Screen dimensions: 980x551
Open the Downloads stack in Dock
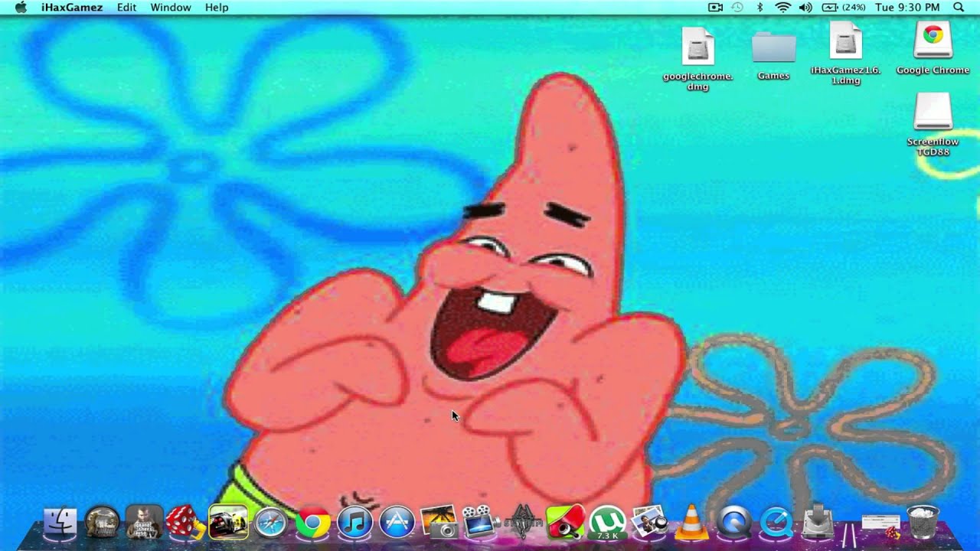point(818,522)
